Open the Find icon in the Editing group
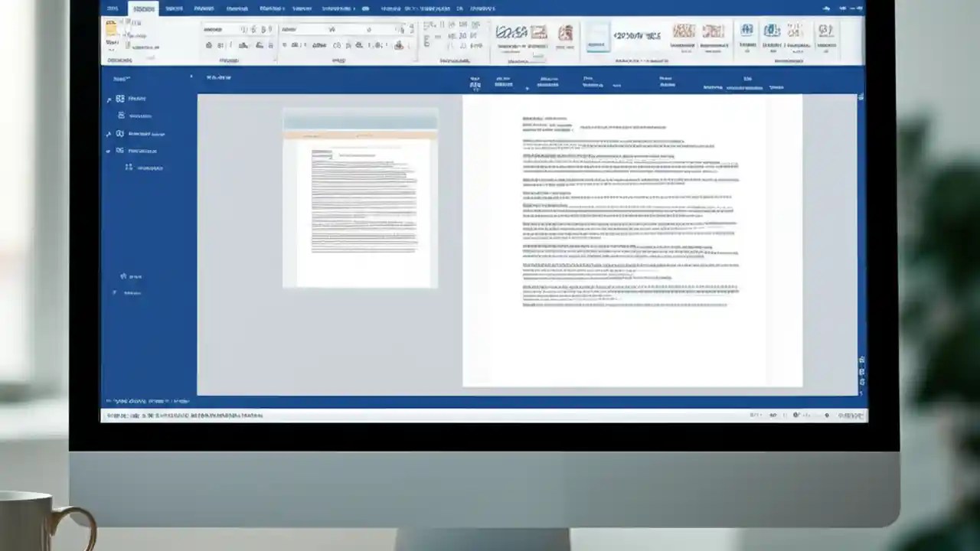Screen dimensions: 980x551 [825, 34]
